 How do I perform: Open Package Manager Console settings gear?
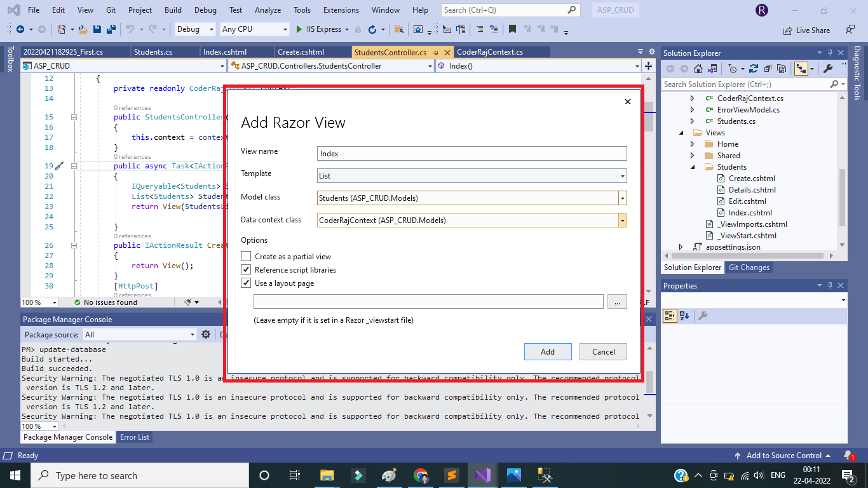click(206, 334)
